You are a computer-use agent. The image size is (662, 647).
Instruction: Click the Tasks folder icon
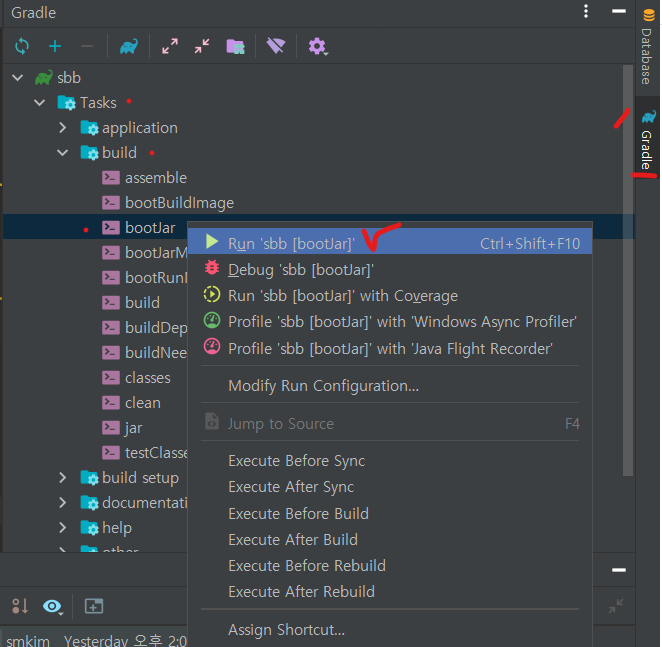coord(67,103)
